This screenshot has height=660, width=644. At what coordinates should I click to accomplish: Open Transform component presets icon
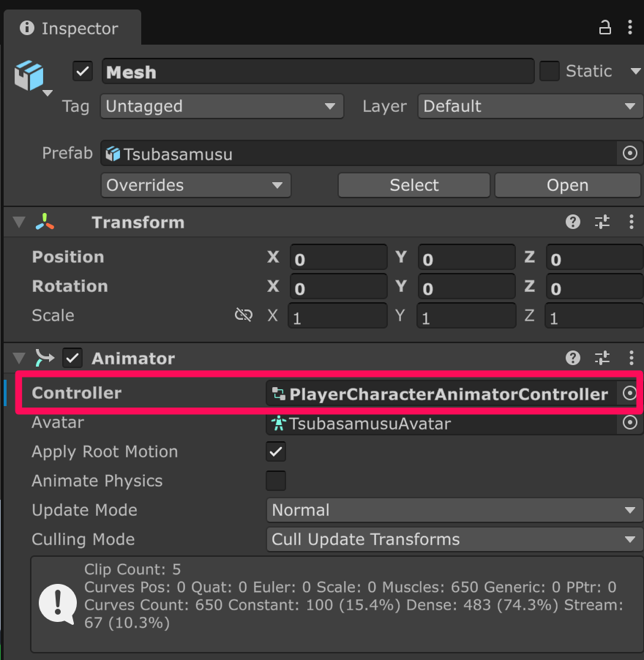click(x=602, y=222)
